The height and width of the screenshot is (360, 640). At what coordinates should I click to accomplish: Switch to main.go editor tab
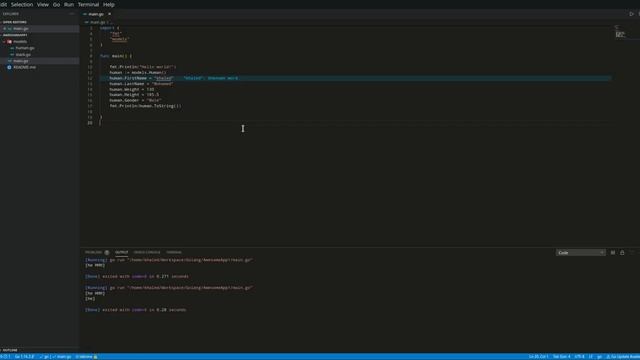tap(96, 14)
